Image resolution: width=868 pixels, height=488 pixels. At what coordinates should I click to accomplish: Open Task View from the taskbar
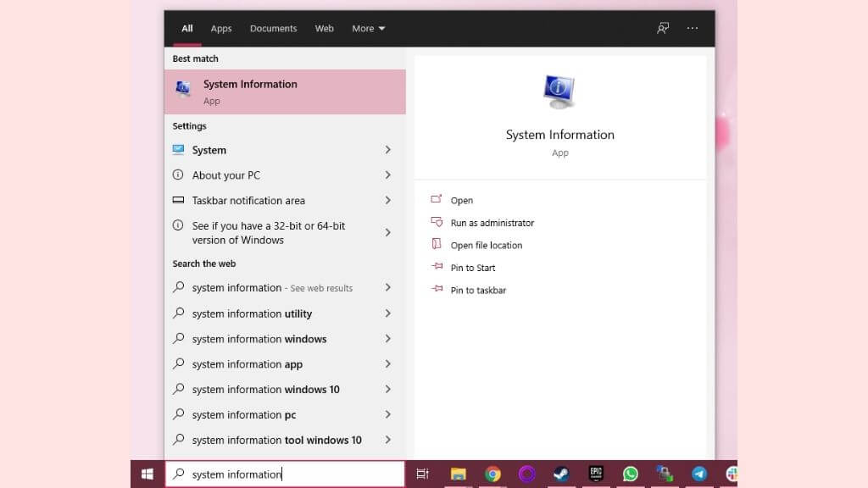pos(422,474)
